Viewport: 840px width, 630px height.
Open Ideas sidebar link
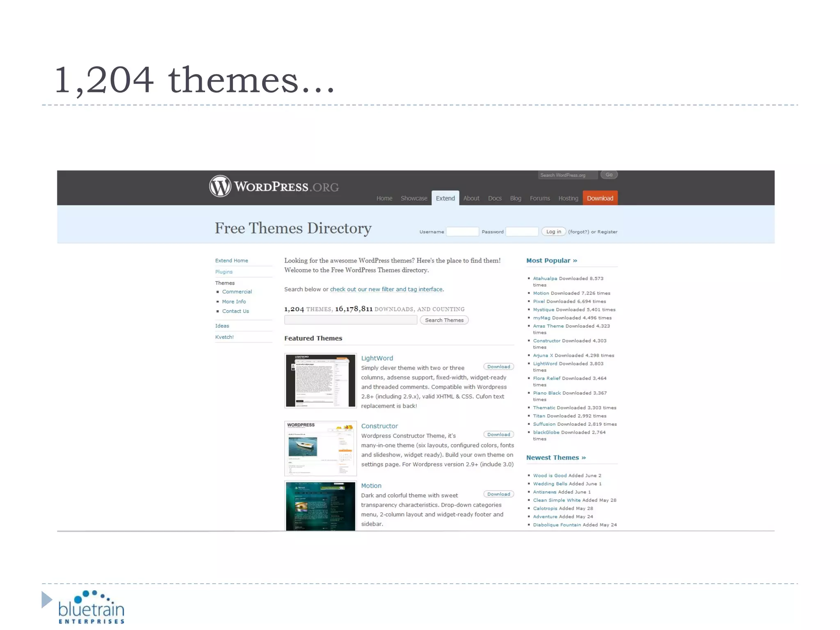coord(222,326)
